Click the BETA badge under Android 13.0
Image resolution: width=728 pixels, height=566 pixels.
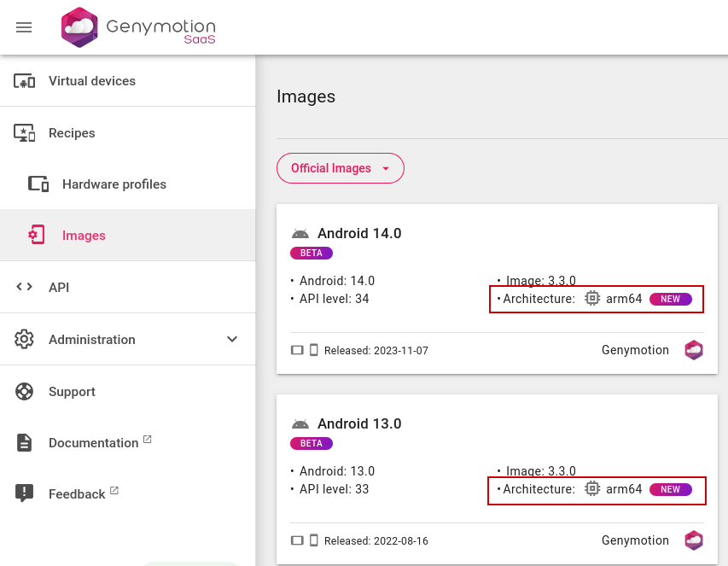[312, 444]
